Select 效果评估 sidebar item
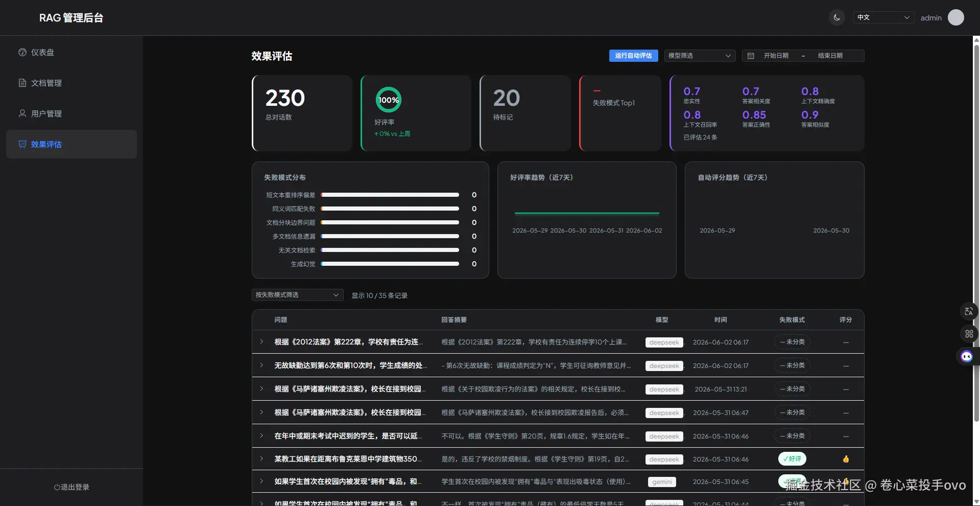 tap(71, 144)
